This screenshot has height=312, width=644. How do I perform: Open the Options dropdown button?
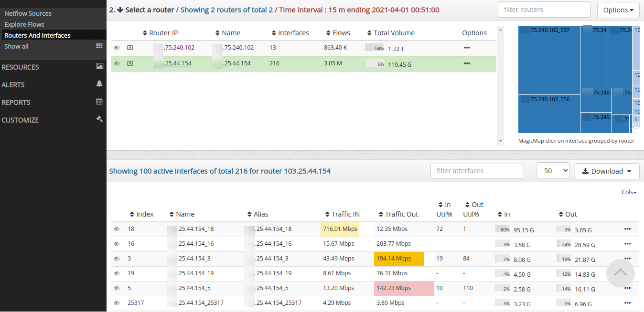(x=618, y=10)
